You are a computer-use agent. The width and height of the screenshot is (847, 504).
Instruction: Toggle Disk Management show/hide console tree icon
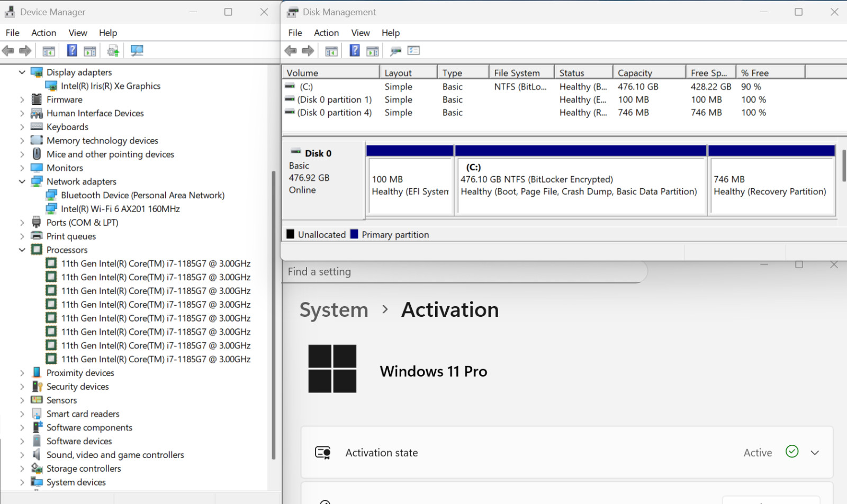click(331, 51)
